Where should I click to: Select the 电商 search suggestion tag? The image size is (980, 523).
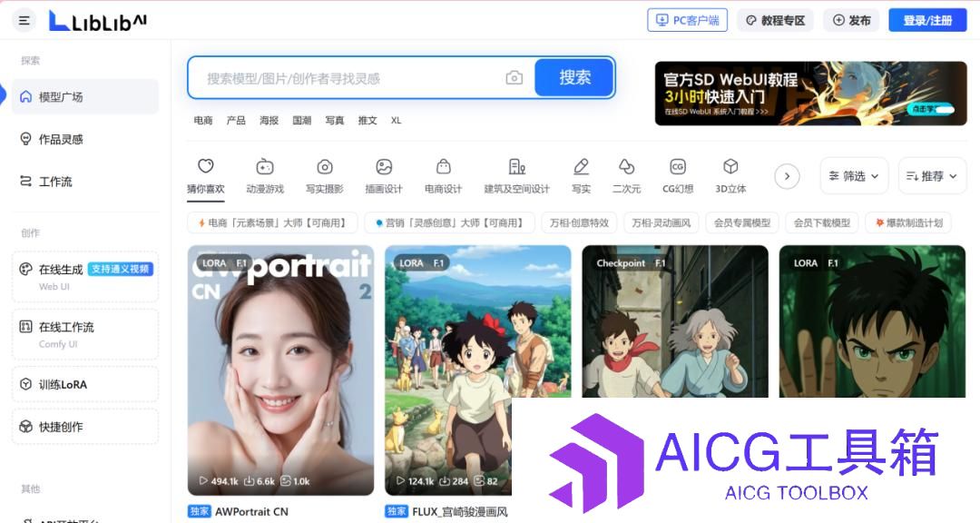coord(203,120)
